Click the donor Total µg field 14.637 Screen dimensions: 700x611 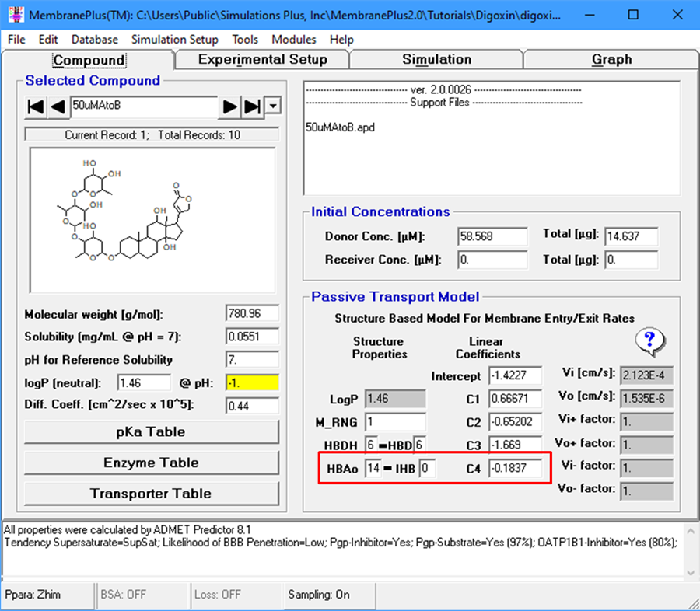click(x=632, y=236)
